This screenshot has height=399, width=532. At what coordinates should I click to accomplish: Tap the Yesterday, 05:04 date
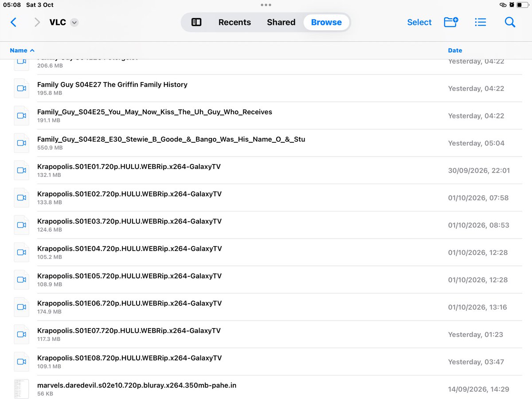tap(476, 143)
